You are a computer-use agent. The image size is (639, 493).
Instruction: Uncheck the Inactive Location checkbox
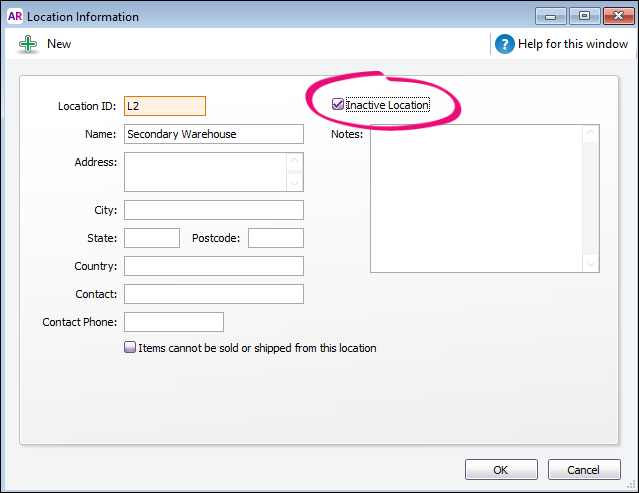coord(339,105)
